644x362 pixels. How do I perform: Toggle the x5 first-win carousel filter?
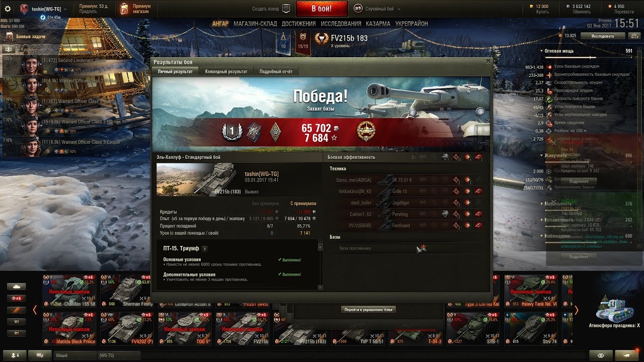pyautogui.click(x=16, y=298)
